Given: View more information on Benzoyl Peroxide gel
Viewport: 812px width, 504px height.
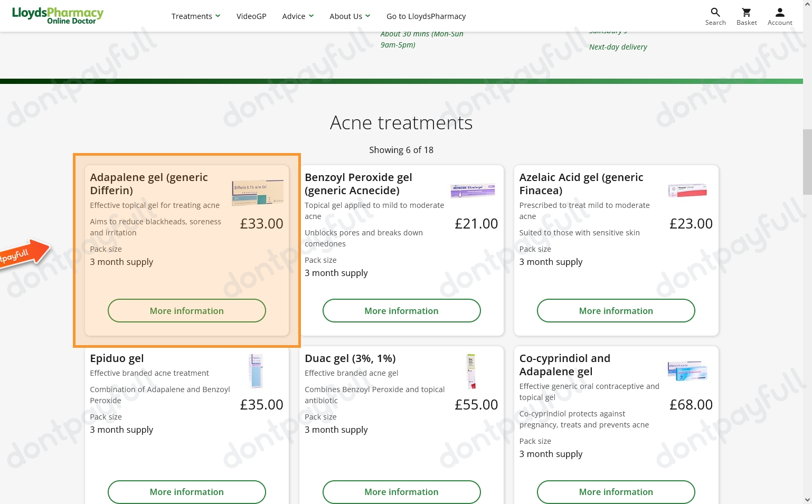Looking at the screenshot, I should 402,311.
